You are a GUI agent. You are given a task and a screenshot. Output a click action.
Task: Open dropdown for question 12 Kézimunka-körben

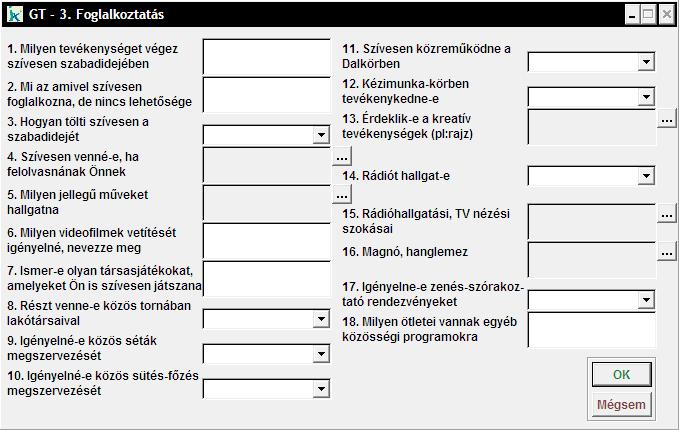645,98
